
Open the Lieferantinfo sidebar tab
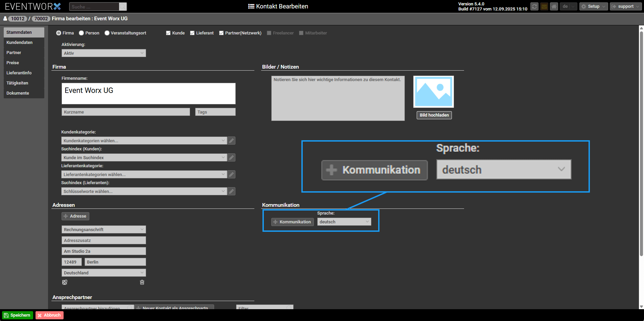click(x=19, y=73)
